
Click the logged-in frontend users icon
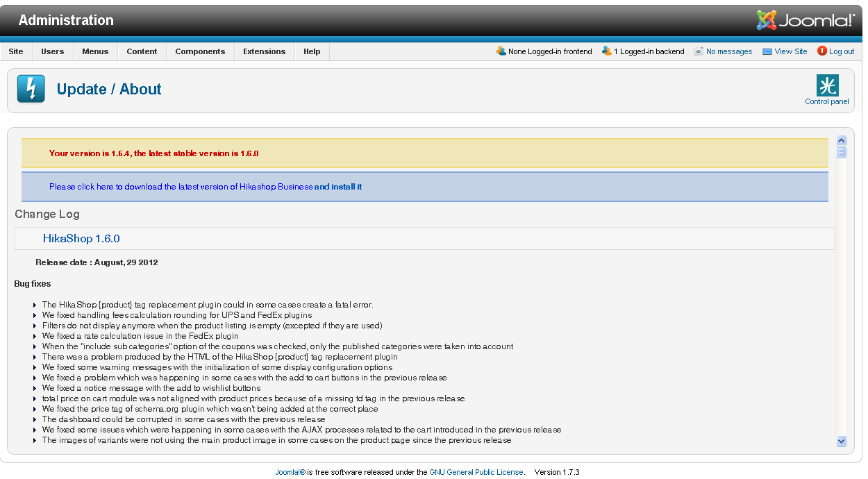click(x=501, y=51)
